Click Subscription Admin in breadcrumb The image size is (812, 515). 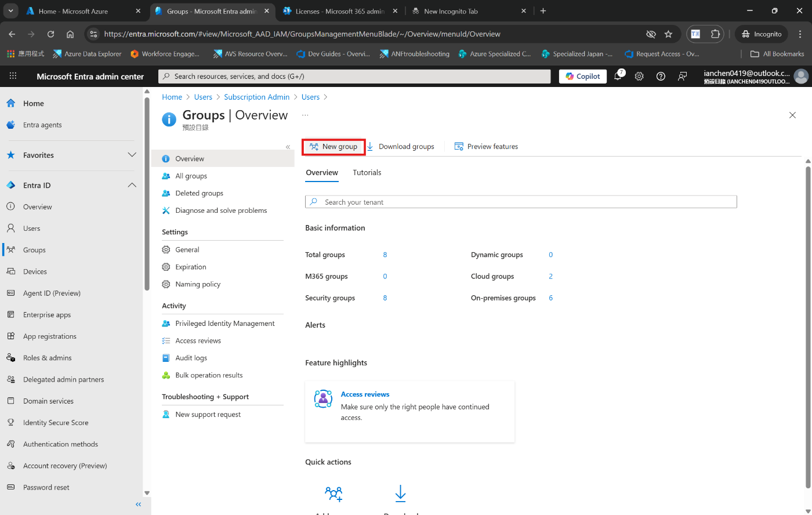coord(257,97)
